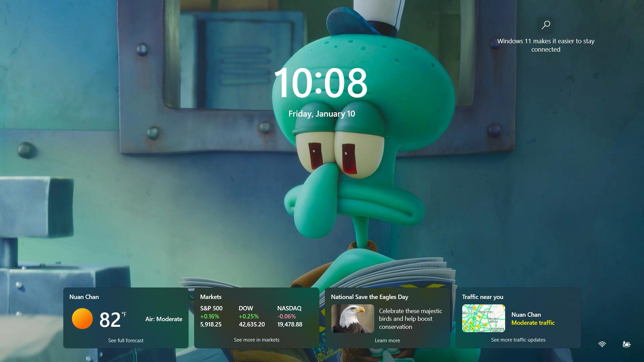Click the Air: Moderate quality label
644x362 pixels.
click(164, 319)
